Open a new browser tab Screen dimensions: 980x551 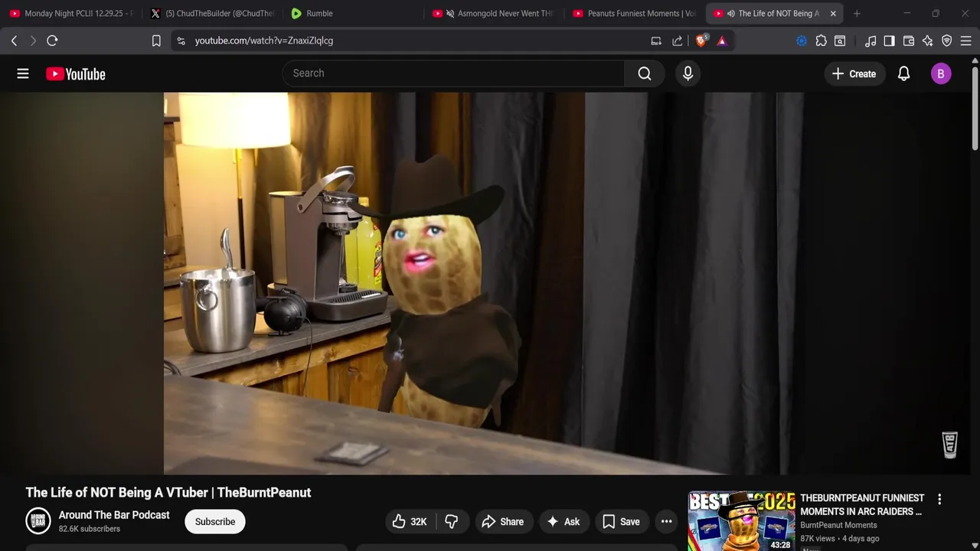[x=857, y=13]
